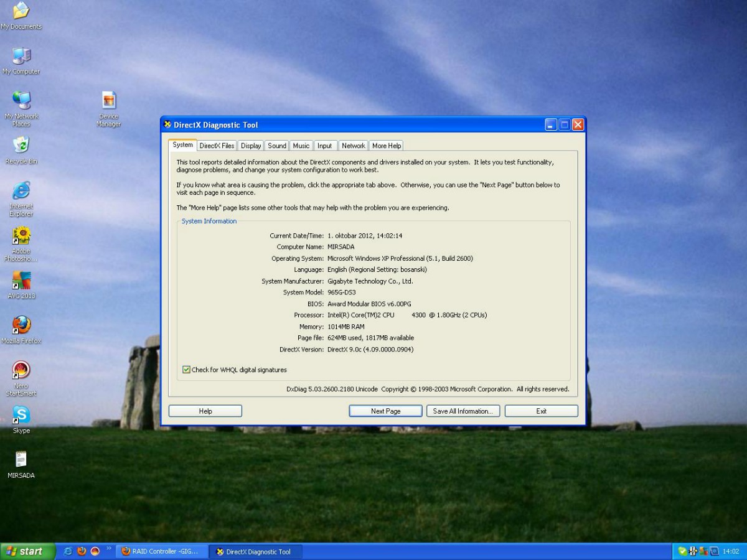Click the taskbar clock showing 14:02

pos(731,551)
